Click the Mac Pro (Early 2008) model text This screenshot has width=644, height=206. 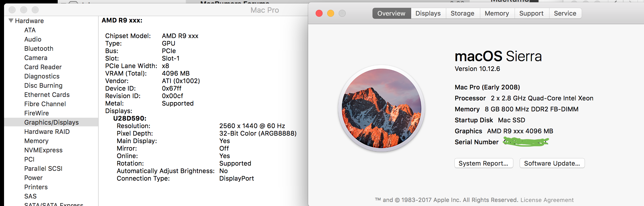(x=487, y=87)
